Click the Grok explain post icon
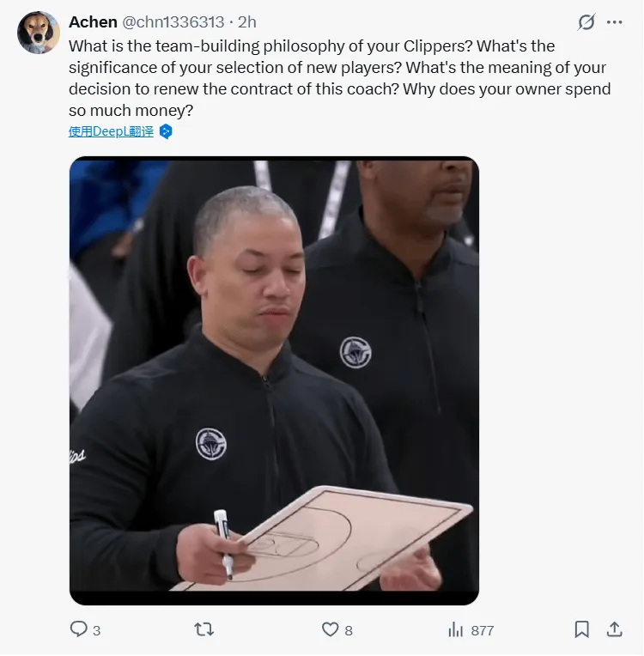 click(586, 22)
